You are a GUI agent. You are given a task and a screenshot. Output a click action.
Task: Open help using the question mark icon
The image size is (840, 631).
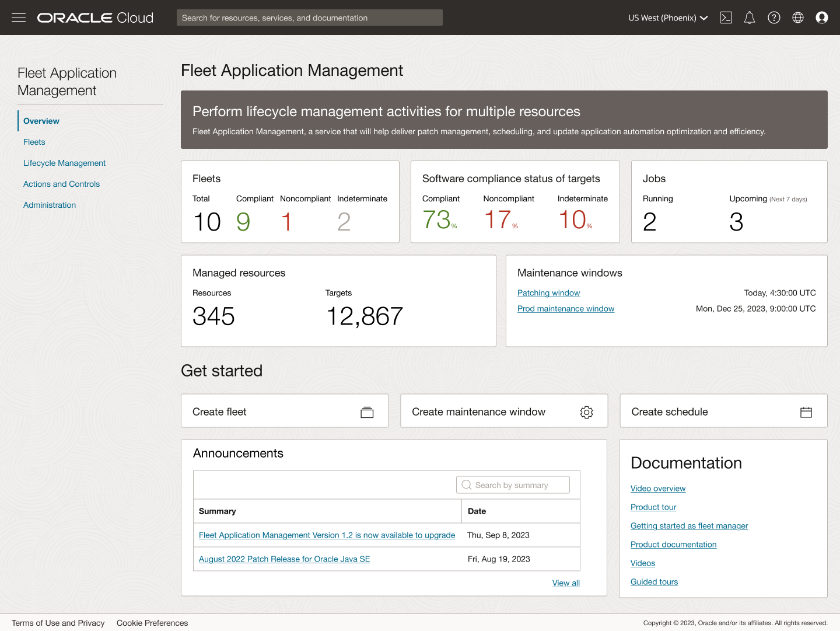(774, 18)
